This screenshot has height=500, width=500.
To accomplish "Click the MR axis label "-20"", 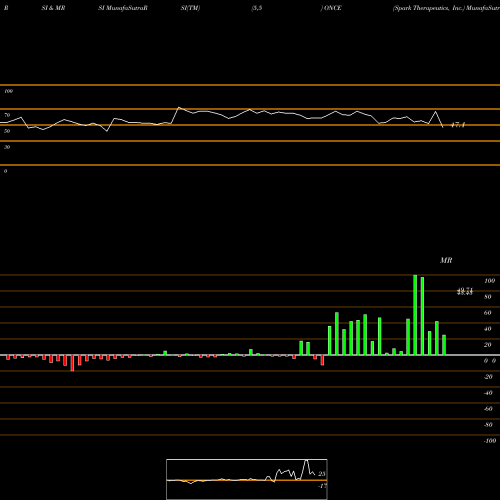I will click(x=488, y=377).
